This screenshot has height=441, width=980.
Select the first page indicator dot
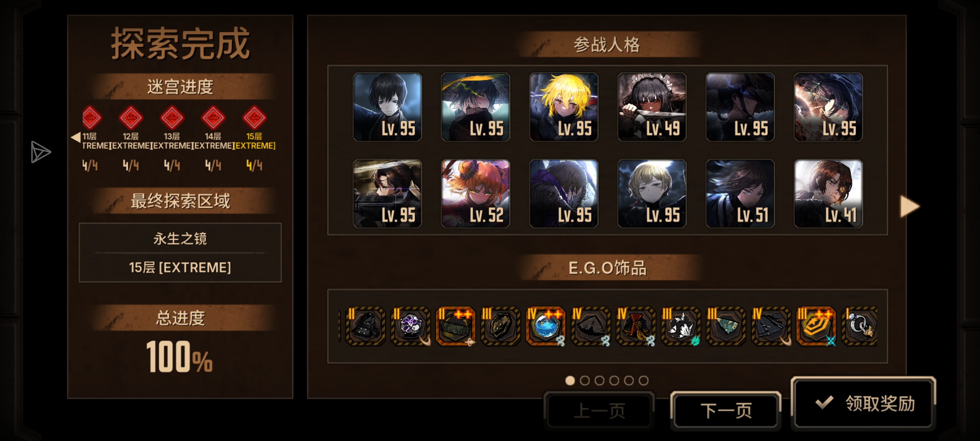click(570, 381)
